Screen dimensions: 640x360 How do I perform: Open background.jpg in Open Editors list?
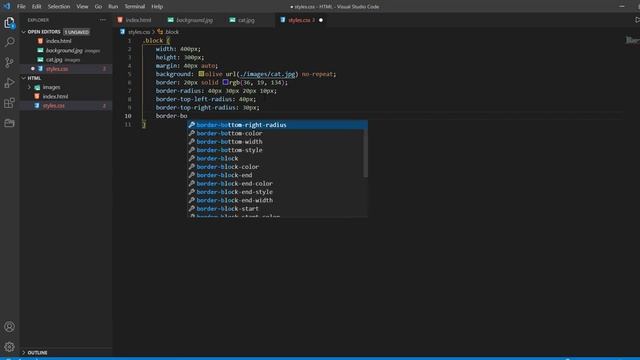click(x=64, y=51)
